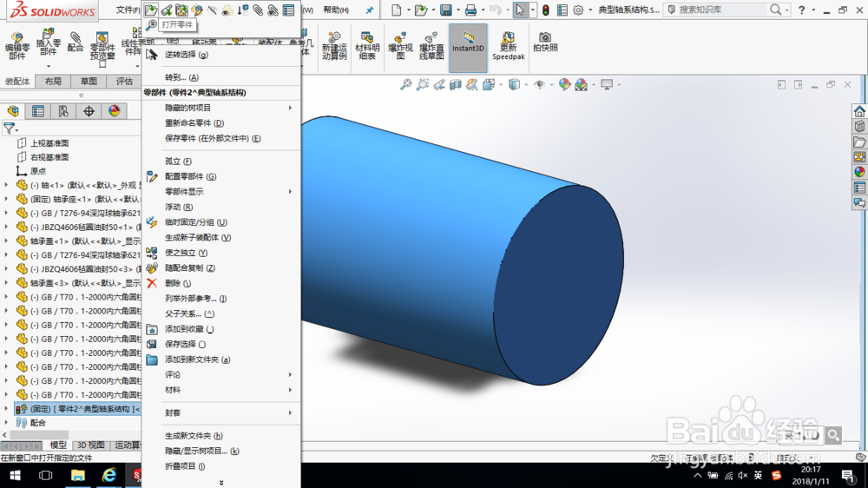Open the FeatureManager design tree tab
The height and width of the screenshot is (488, 868).
click(13, 111)
